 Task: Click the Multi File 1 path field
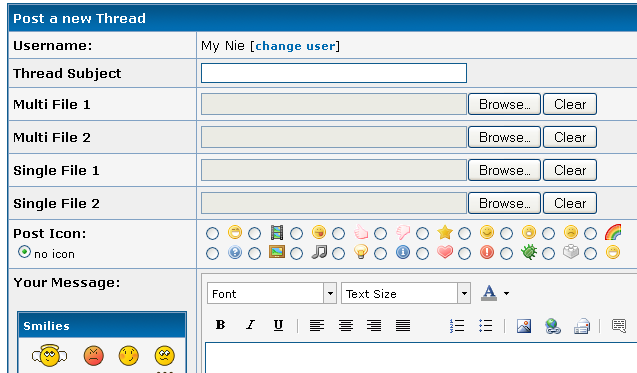(x=334, y=104)
